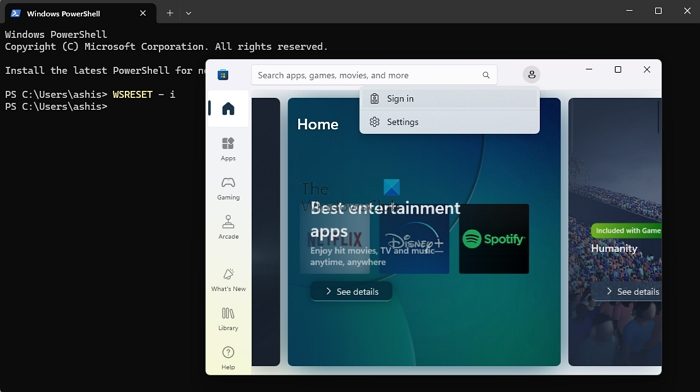Go to Gaming in the Store sidebar
The image size is (700, 392).
[x=228, y=188]
